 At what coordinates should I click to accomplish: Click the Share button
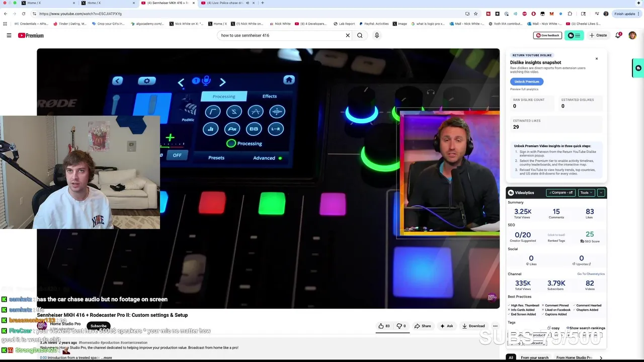click(423, 326)
